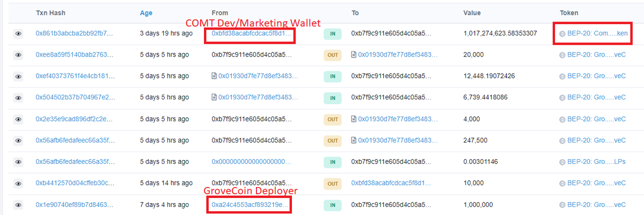Click the contract icon beside sender on 12,448.19072426 row
644x215 pixels.
[x=214, y=76]
